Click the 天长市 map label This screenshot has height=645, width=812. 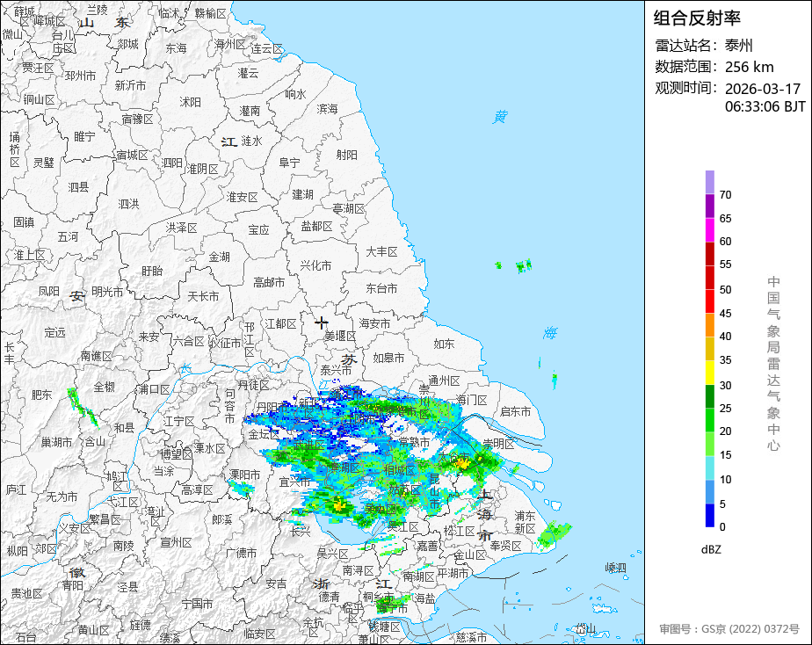(x=203, y=297)
